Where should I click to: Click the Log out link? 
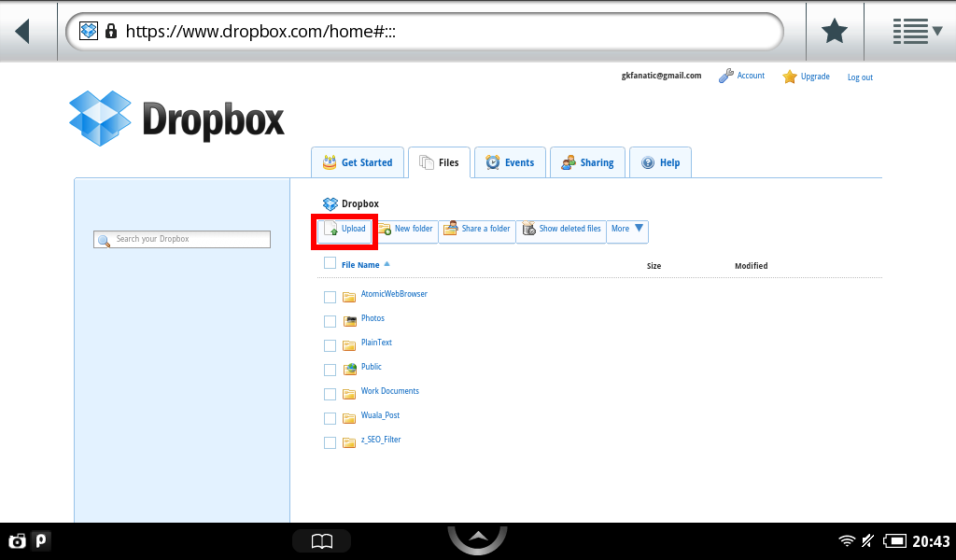(860, 77)
